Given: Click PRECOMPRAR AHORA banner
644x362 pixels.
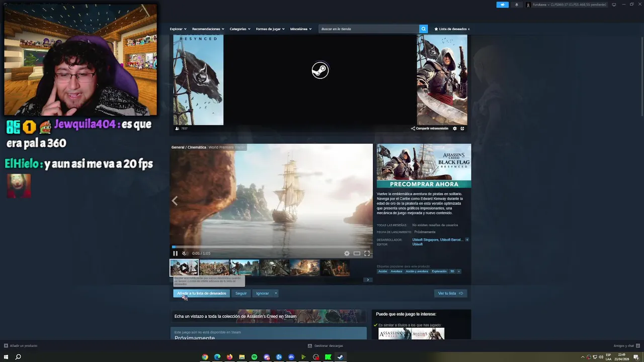Looking at the screenshot, I should [424, 184].
